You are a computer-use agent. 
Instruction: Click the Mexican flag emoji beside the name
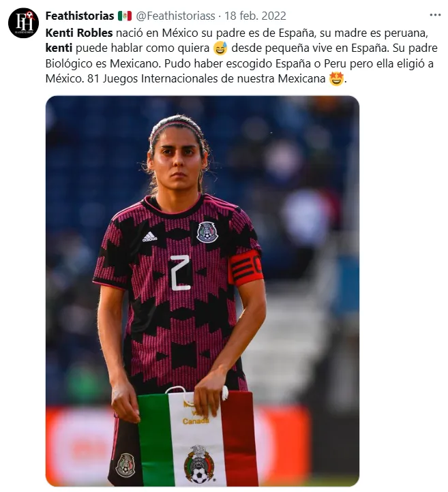[x=125, y=16]
